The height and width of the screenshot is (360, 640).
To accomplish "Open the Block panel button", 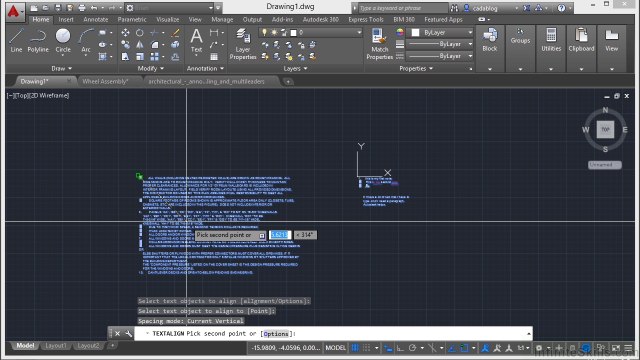I will pos(490,48).
